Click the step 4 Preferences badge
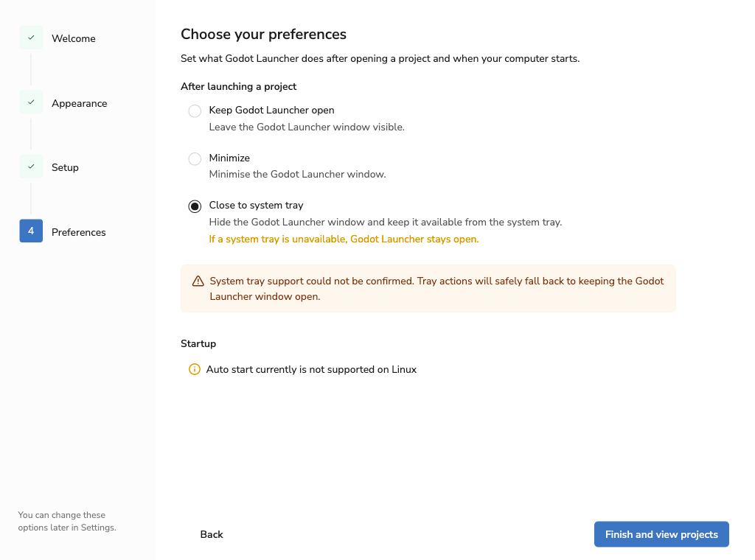Image resolution: width=755 pixels, height=560 pixels. pos(31,231)
